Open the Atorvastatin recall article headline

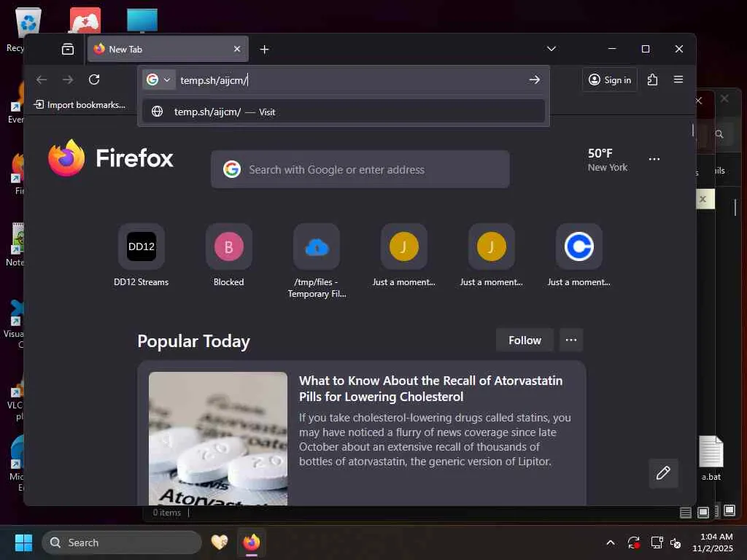[x=430, y=389]
